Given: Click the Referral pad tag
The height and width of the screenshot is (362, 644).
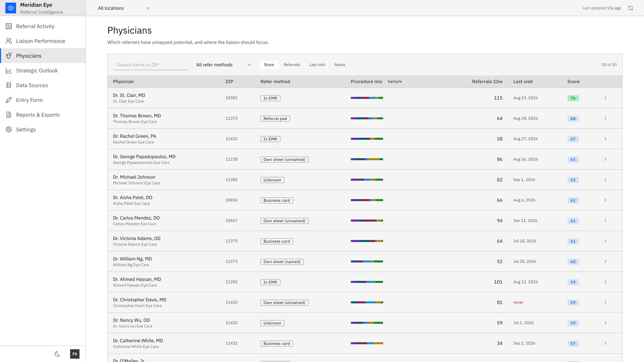Looking at the screenshot, I should click(275, 119).
